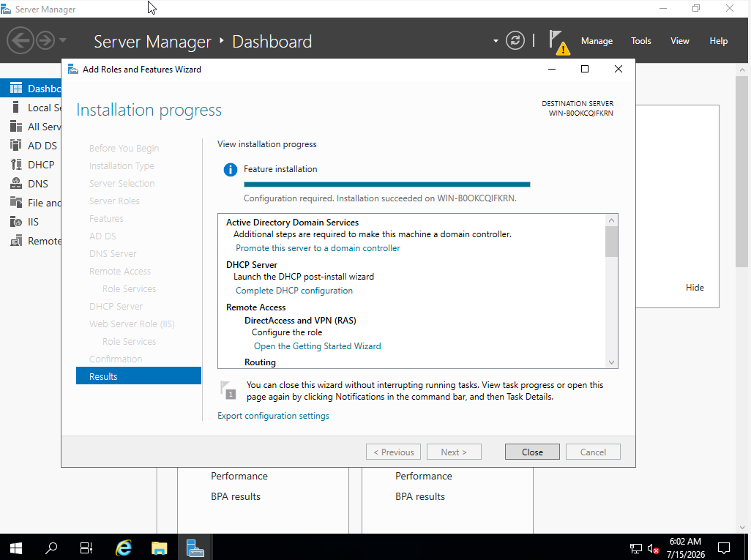This screenshot has width=751, height=560.
Task: Click Promote this server to a domain controller
Action: 318,248
